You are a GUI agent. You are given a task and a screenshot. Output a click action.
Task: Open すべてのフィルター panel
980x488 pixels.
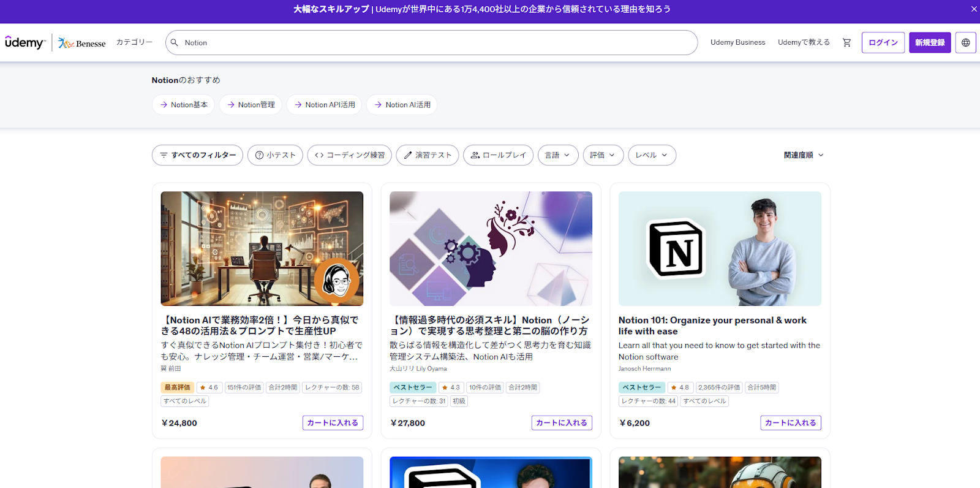(x=197, y=155)
